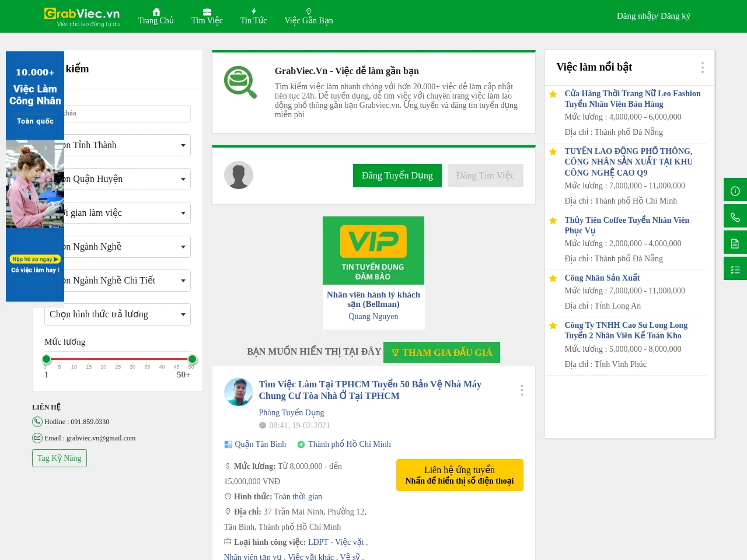This screenshot has height=560, width=747.
Task: Go to Trang Chủ menu item
Action: click(156, 16)
